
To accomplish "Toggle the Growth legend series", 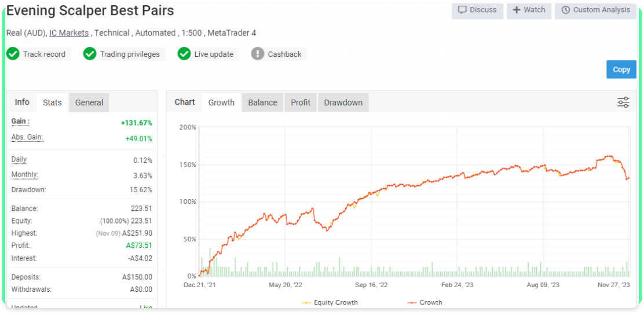I will pyautogui.click(x=425, y=302).
